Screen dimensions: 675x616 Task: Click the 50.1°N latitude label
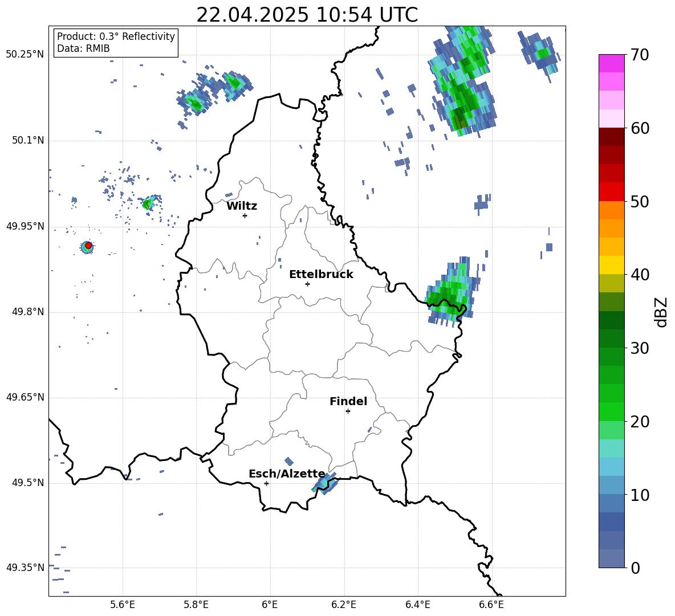click(x=27, y=140)
